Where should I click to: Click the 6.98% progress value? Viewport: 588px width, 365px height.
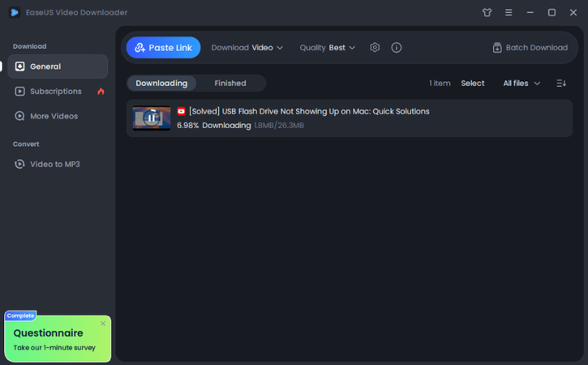tap(188, 125)
